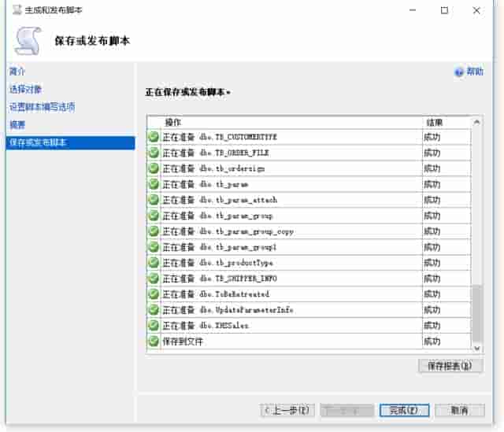Screen dimensions: 504x432
Task: Click the list scrollbar down arrow
Action: [x=476, y=348]
